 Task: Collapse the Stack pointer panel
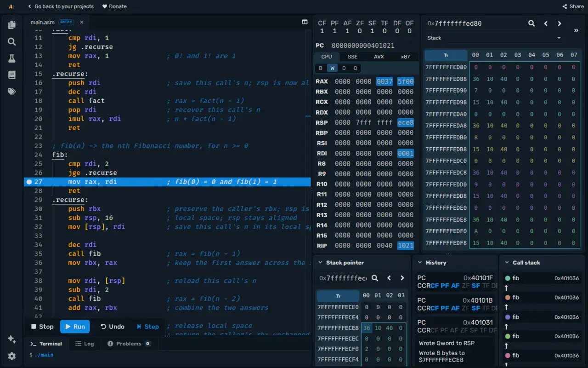click(x=320, y=263)
